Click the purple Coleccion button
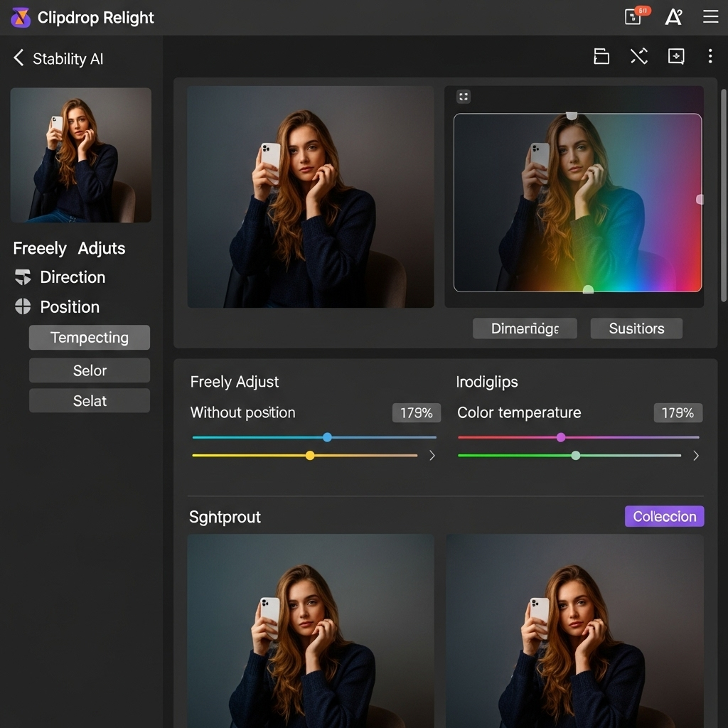728x728 pixels. 665,516
